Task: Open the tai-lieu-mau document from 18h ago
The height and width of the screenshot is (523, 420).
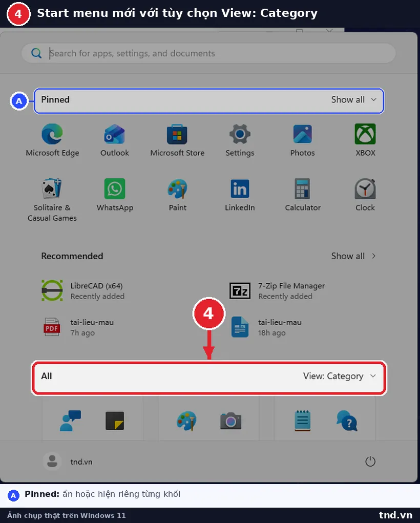Action: pos(266,327)
